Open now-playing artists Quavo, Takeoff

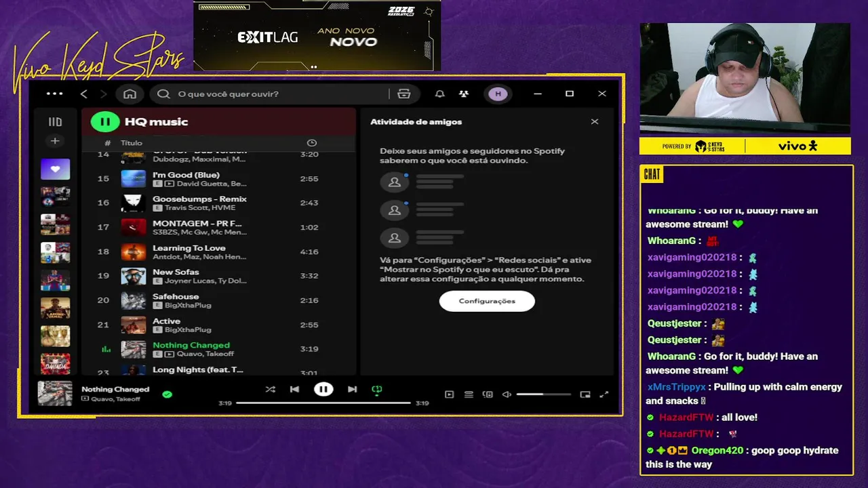tap(115, 399)
